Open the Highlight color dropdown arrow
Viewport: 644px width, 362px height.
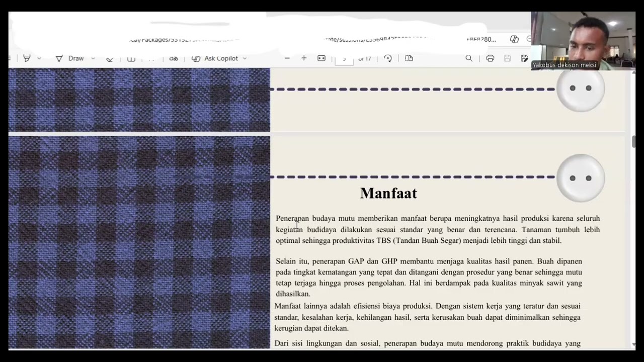point(39,59)
